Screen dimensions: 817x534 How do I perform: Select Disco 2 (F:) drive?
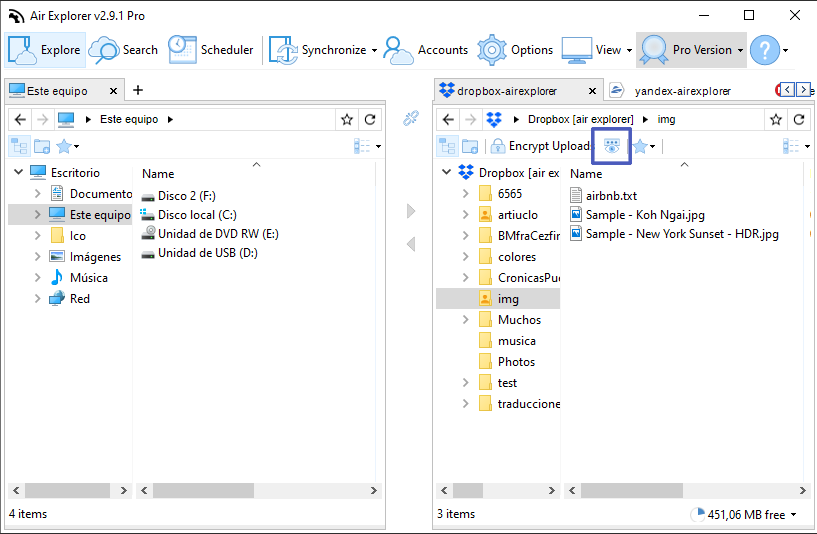coord(179,196)
